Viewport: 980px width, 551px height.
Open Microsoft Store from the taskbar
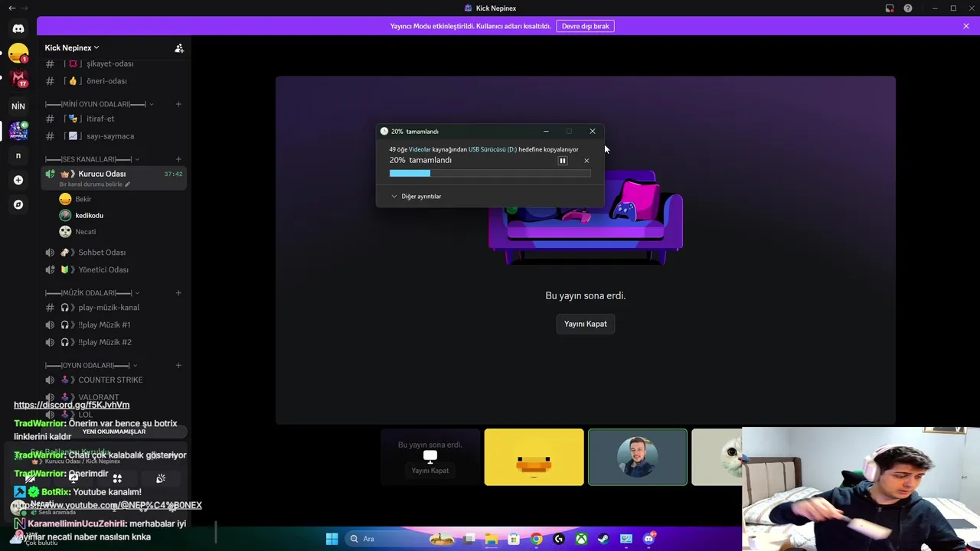[514, 539]
